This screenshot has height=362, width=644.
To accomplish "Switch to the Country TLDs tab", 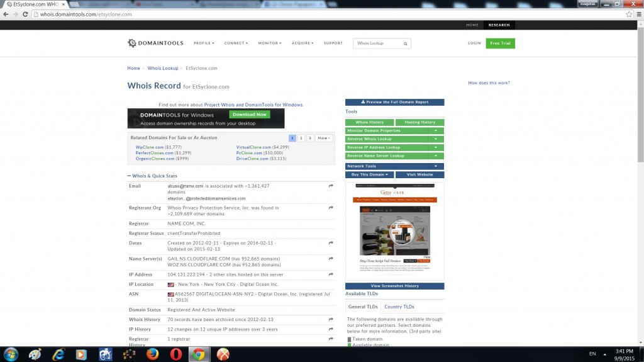I will [x=399, y=307].
